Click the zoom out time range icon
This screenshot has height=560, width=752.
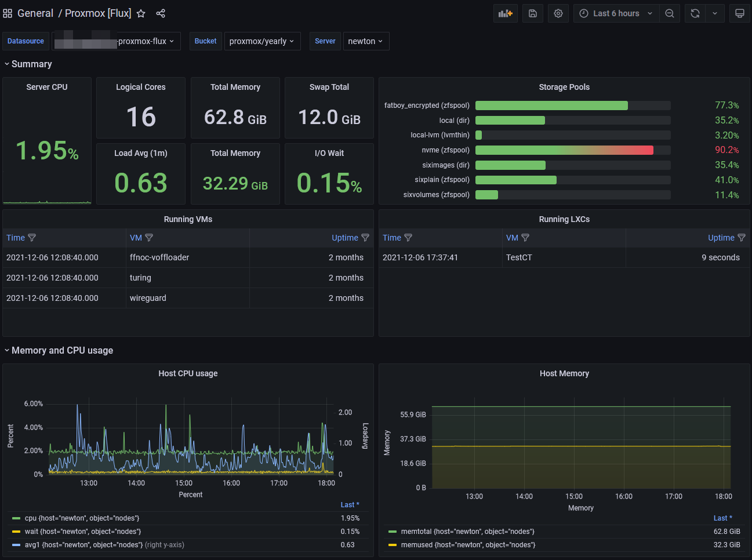670,13
